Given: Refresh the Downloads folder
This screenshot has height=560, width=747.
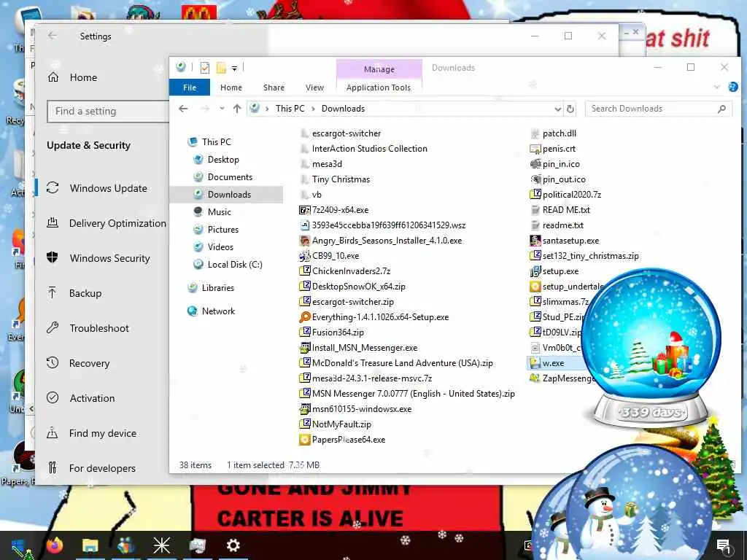Looking at the screenshot, I should point(570,109).
